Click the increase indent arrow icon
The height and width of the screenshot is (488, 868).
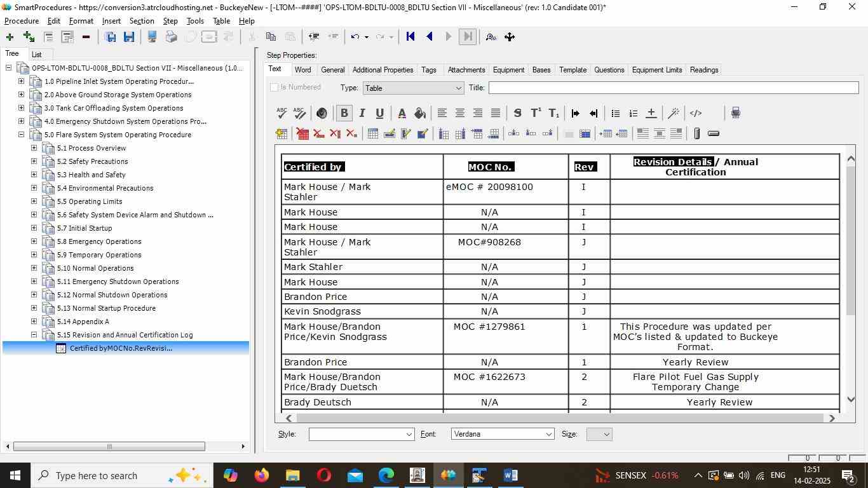coord(576,113)
